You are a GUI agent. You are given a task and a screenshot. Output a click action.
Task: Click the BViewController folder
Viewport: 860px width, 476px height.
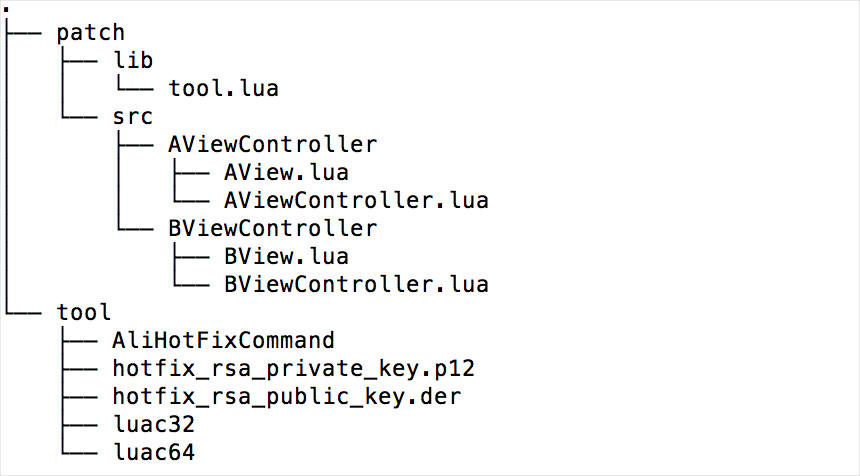(273, 228)
